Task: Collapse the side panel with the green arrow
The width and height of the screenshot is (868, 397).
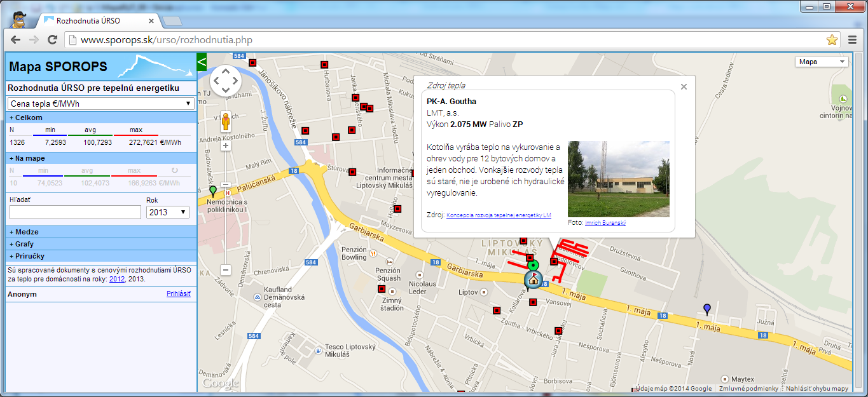Action: (202, 62)
